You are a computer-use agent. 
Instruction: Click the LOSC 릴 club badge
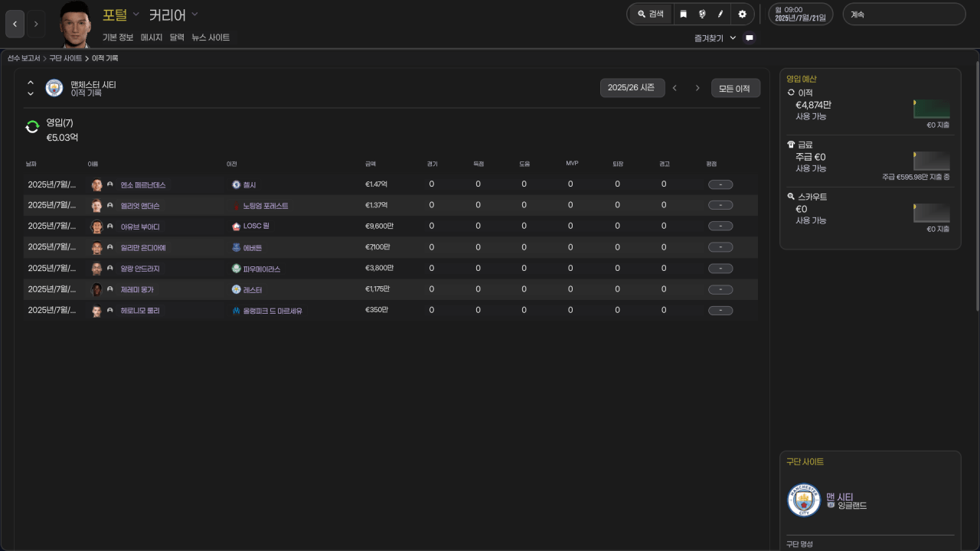(236, 227)
